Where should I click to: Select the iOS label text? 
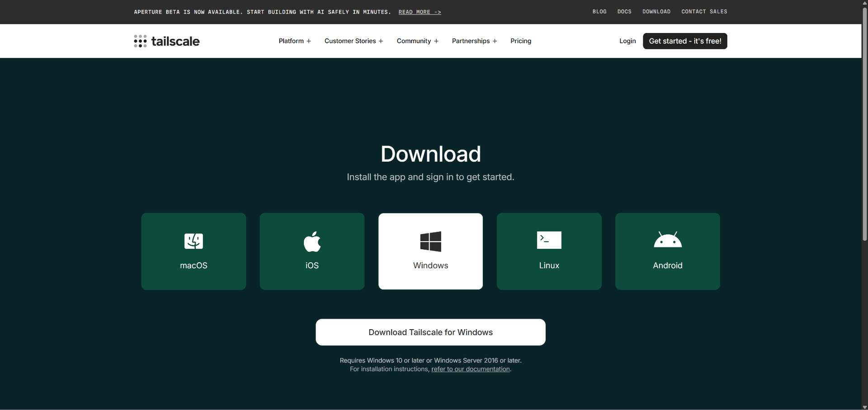(312, 266)
